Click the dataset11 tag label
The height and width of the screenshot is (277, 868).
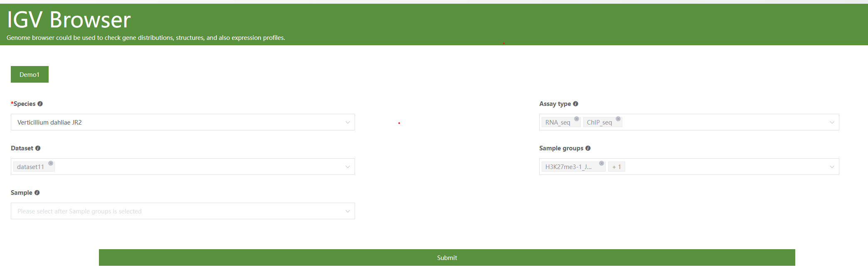point(30,167)
